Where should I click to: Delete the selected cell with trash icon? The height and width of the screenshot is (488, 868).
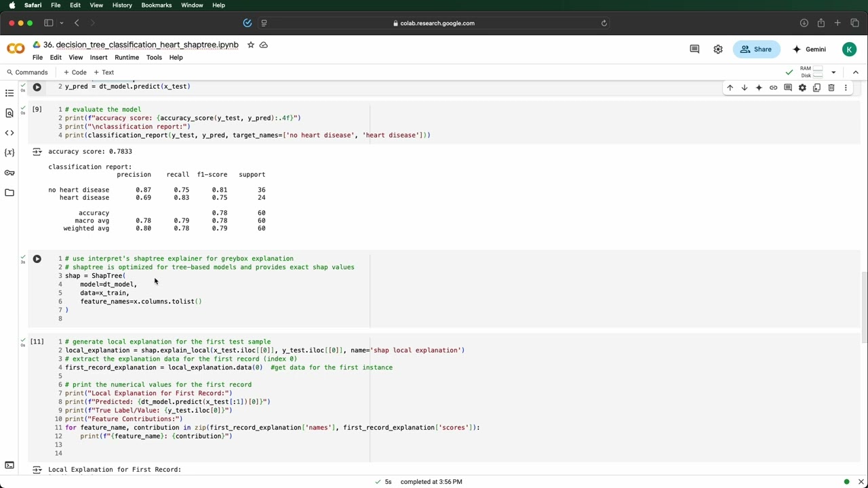pyautogui.click(x=831, y=87)
